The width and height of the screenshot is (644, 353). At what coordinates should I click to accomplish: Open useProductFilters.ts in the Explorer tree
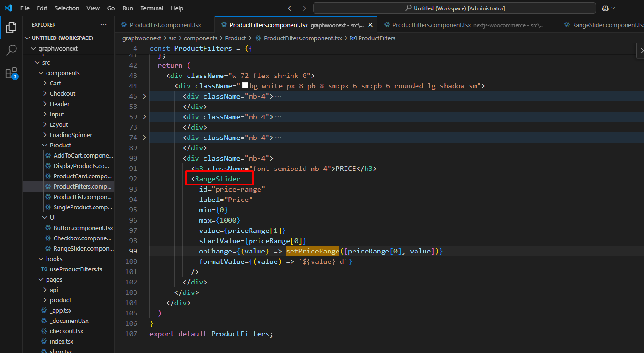coord(76,269)
